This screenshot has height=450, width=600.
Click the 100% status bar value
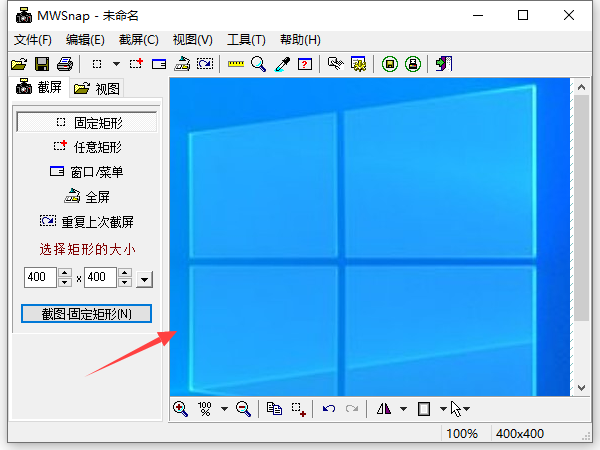(462, 434)
